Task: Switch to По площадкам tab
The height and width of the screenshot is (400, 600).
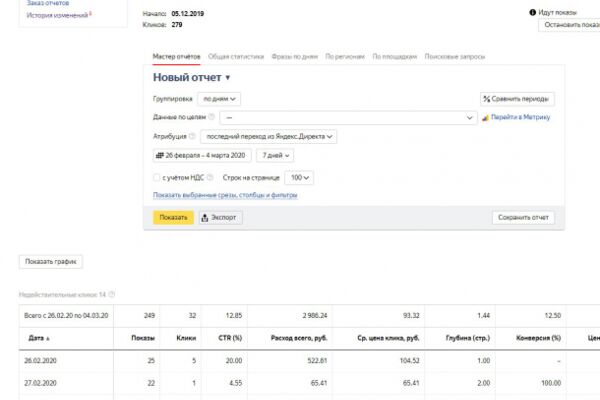Action: pyautogui.click(x=395, y=57)
